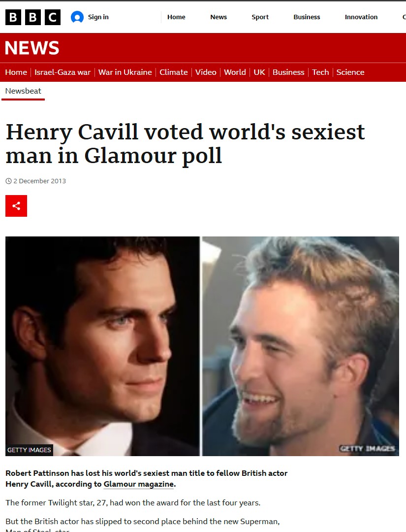This screenshot has height=532, width=406.
Task: Follow the Glamour magazine hyperlink
Action: [139, 484]
